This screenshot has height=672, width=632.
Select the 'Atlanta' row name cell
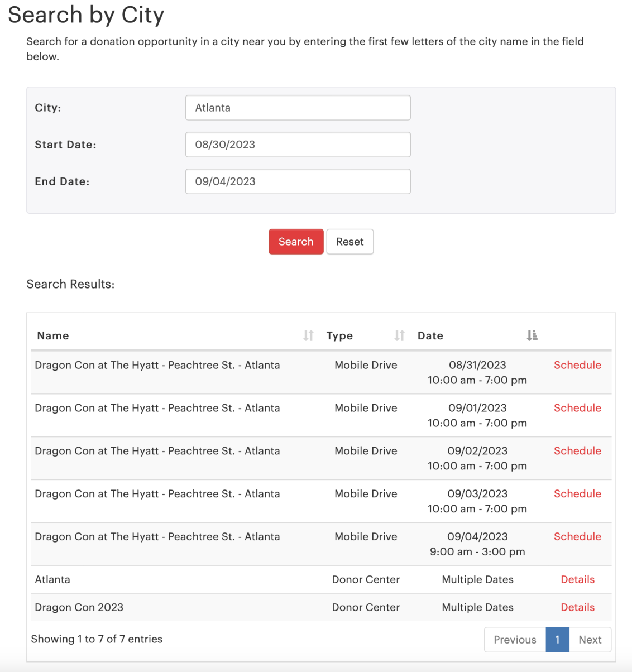(x=52, y=579)
